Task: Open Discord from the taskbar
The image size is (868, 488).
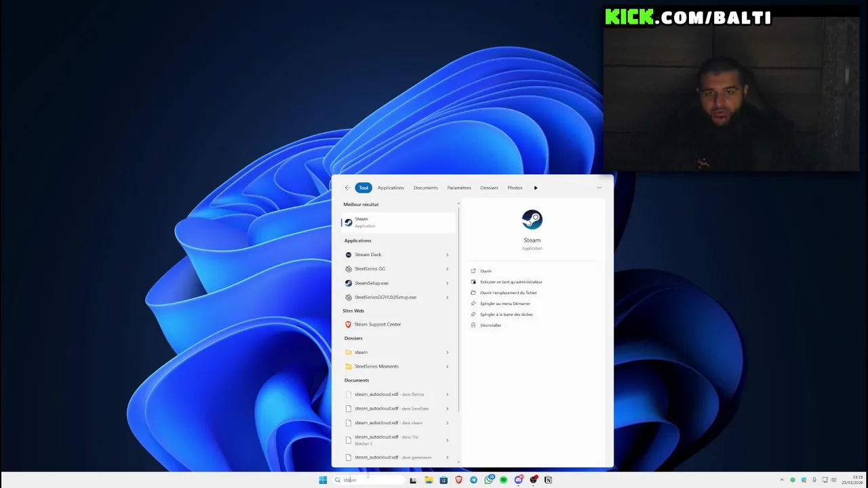Action: (519, 480)
